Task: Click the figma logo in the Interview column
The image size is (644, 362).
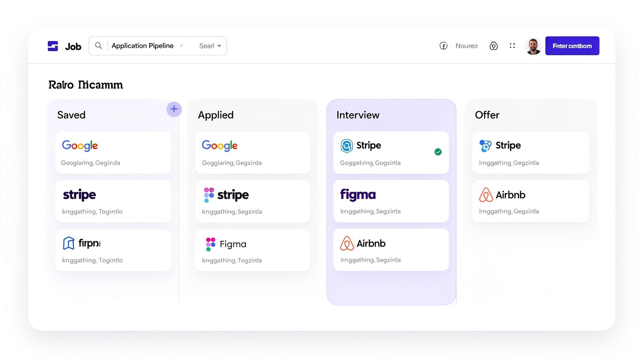Action: 358,194
